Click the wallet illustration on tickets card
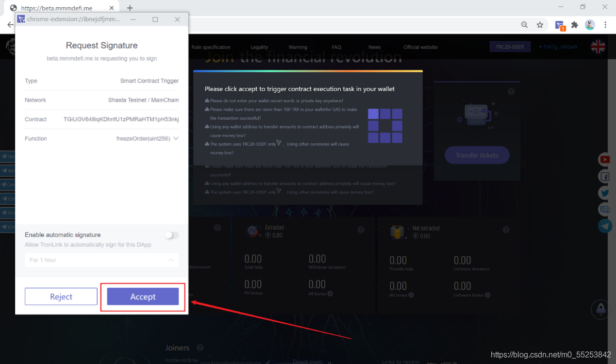Image resolution: width=616 pixels, height=364 pixels. tap(477, 115)
